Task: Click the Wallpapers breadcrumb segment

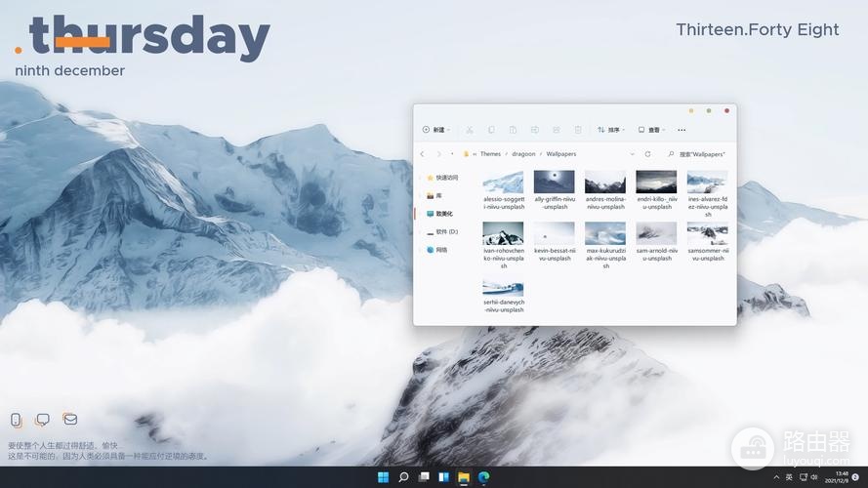Action: [x=560, y=154]
